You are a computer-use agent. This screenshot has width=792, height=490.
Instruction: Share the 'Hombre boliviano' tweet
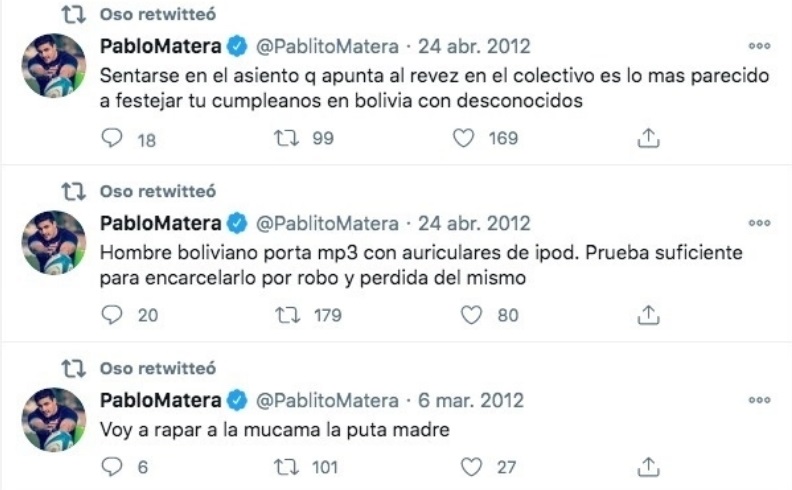(x=648, y=315)
